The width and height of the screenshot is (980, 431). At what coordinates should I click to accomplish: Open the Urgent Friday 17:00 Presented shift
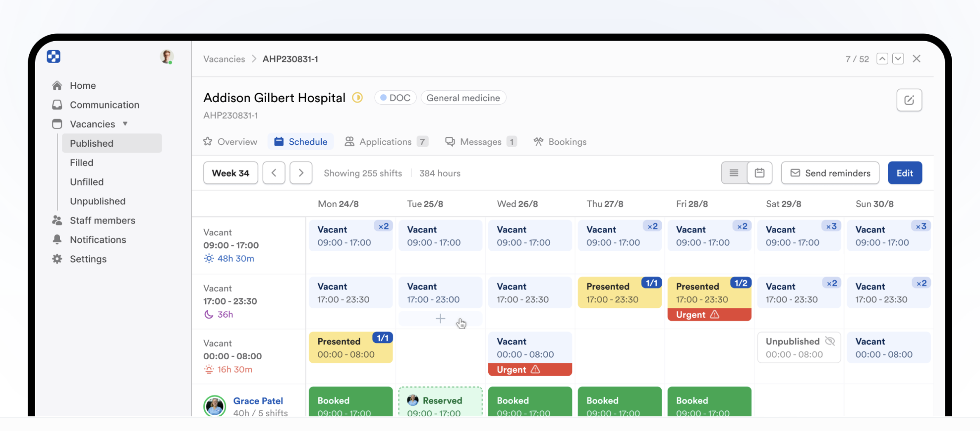[709, 293]
